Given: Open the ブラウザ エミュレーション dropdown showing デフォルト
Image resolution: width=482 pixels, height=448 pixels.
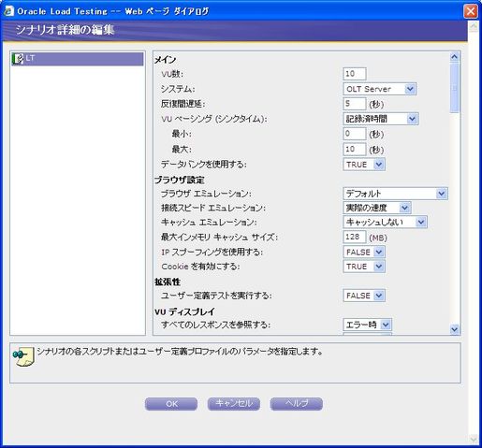Looking at the screenshot, I should [x=395, y=194].
